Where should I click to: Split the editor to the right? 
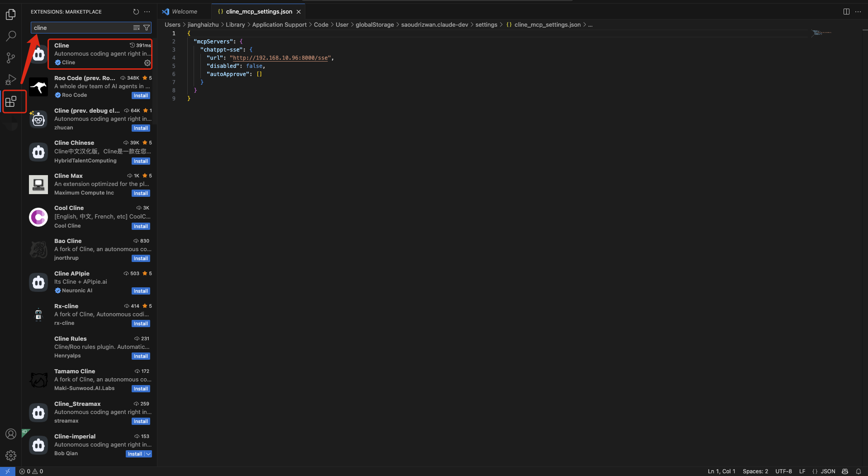coord(846,12)
